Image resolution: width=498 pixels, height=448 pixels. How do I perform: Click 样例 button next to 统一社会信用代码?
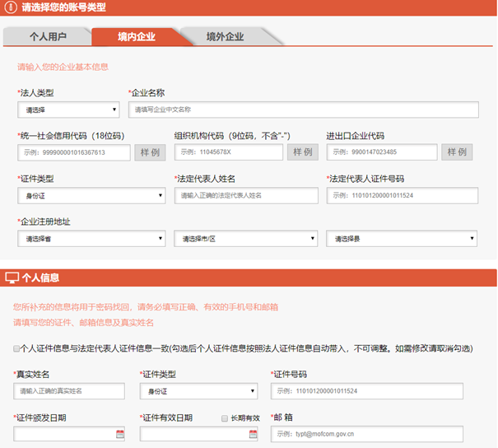[150, 152]
